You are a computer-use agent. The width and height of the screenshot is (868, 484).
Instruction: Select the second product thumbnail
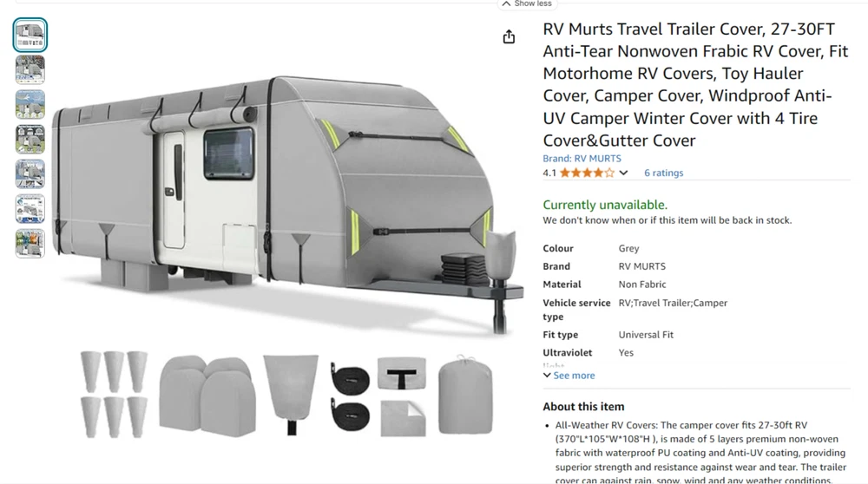coord(30,69)
